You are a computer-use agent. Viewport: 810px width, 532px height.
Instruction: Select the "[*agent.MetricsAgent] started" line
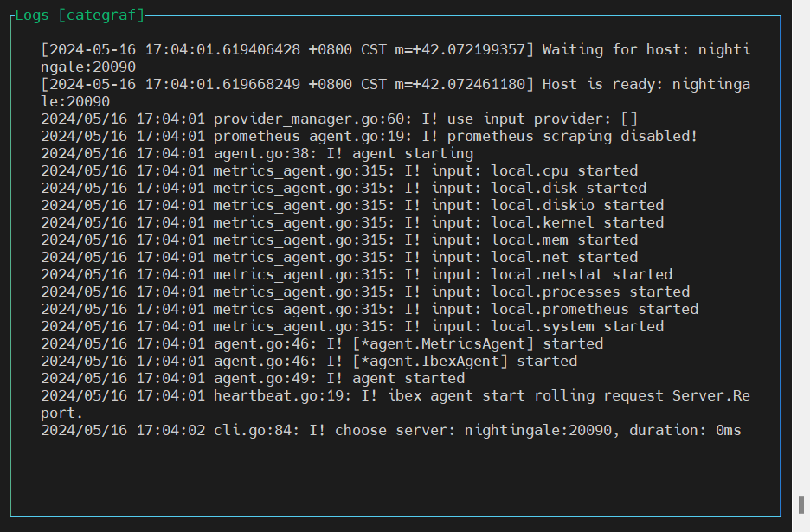[x=322, y=343]
